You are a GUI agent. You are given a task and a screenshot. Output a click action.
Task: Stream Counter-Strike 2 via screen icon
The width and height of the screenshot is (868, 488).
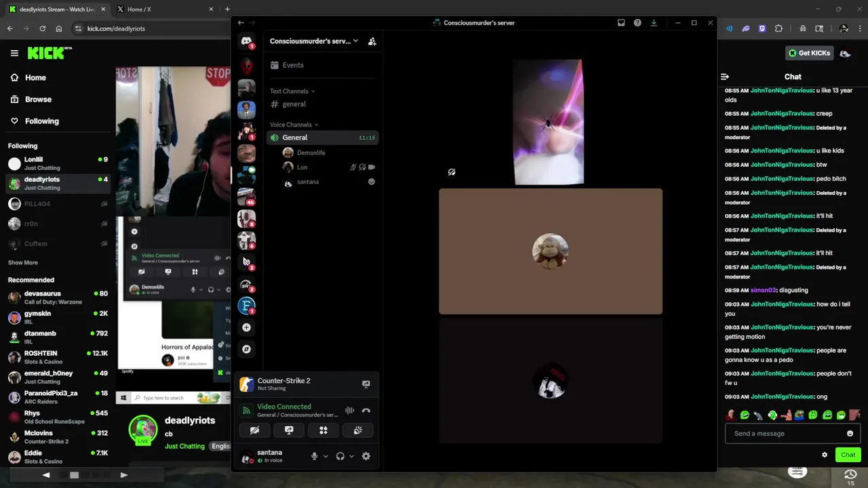coord(366,384)
